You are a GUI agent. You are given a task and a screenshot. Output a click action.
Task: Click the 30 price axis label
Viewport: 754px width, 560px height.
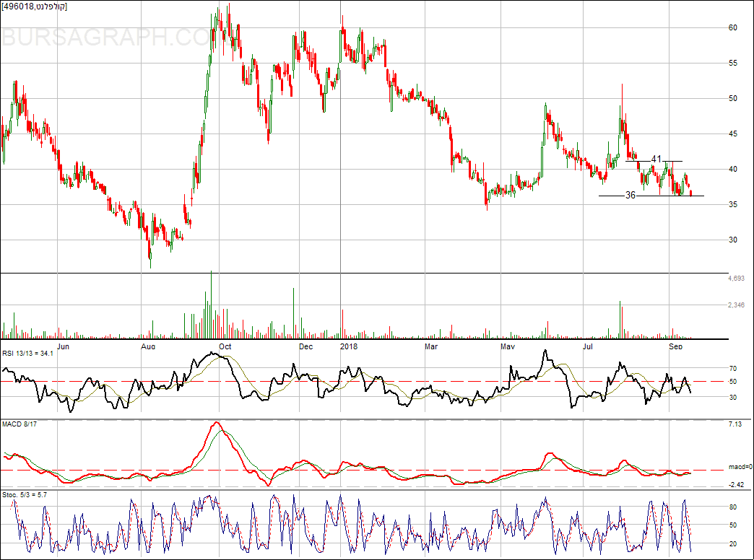(x=733, y=240)
